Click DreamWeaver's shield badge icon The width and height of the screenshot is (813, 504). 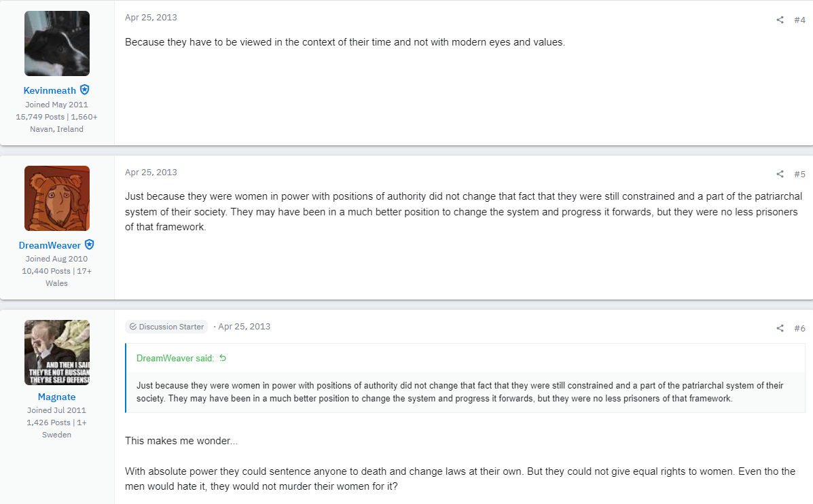coord(89,245)
